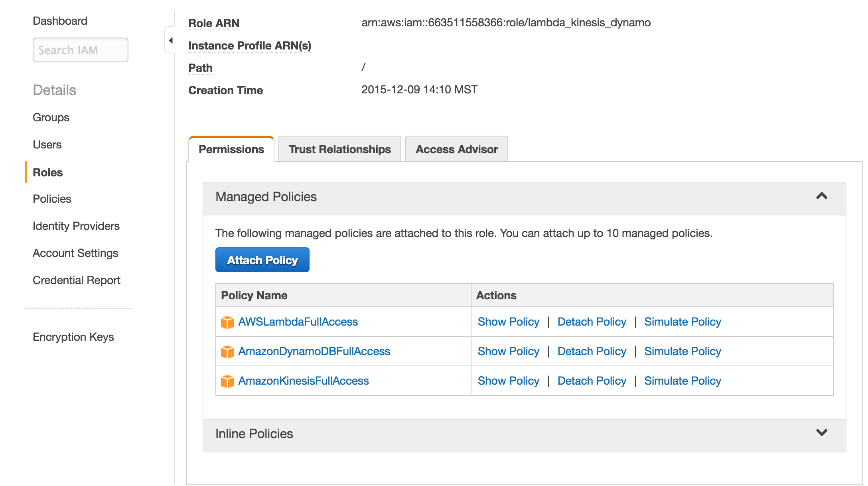Viewport: 868px width, 486px height.
Task: Click the AmazonDynamoDBFullAccess policy cube icon
Action: click(227, 352)
